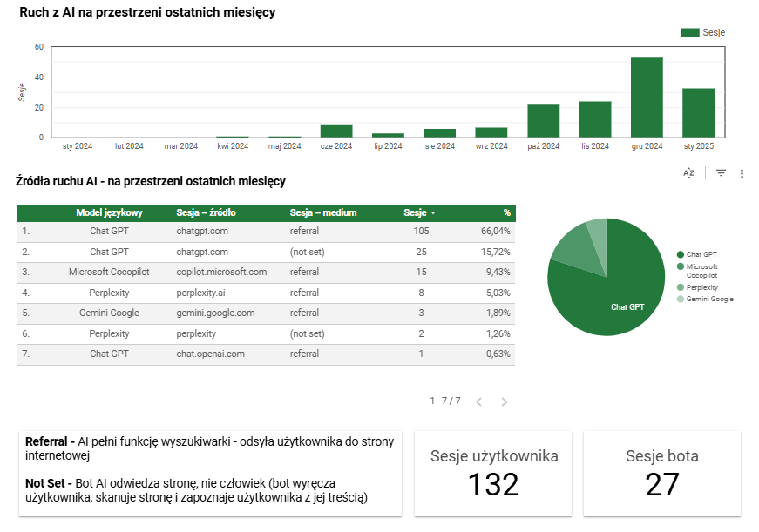Go to the previous table page arrow
Screen dimensions: 759x532
click(478, 401)
